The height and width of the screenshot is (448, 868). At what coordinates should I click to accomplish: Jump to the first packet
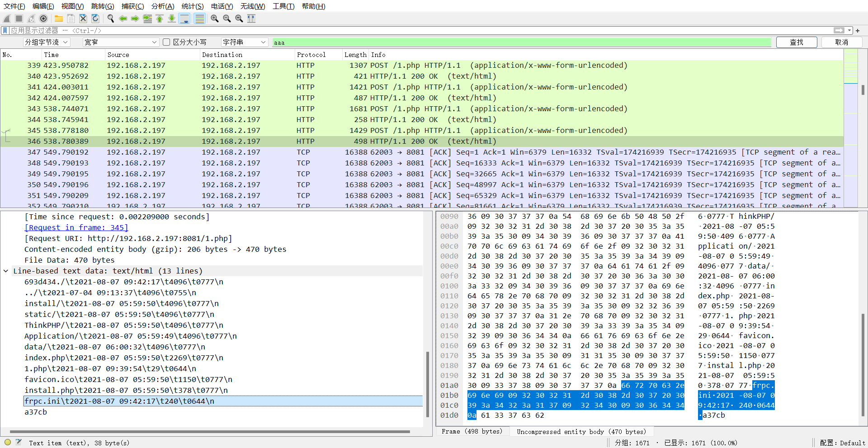[160, 19]
